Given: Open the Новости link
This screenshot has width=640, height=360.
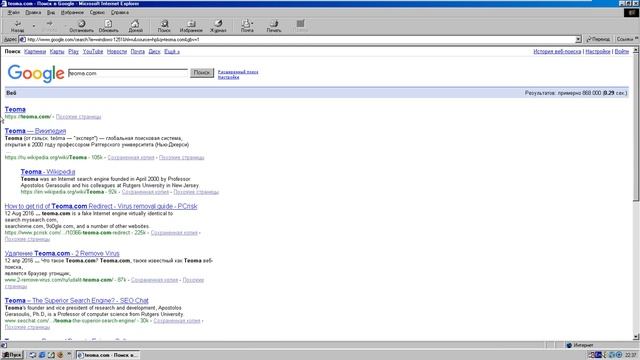Looking at the screenshot, I should tap(117, 51).
